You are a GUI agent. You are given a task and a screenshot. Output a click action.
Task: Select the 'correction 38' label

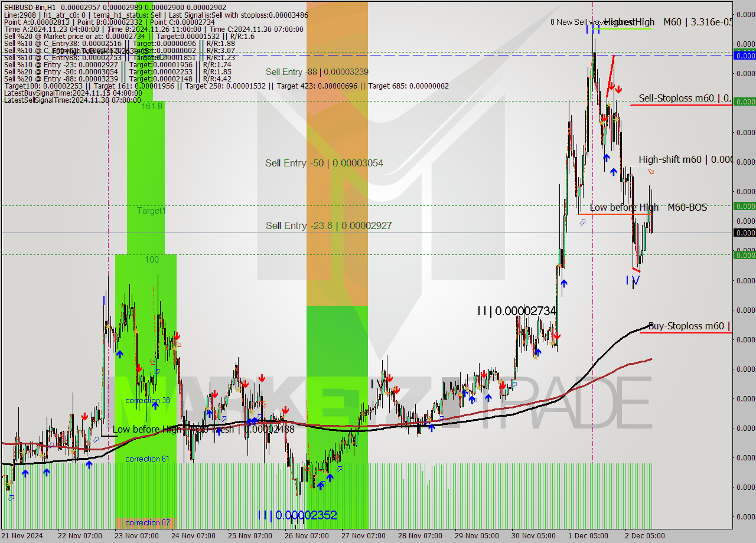pos(148,400)
